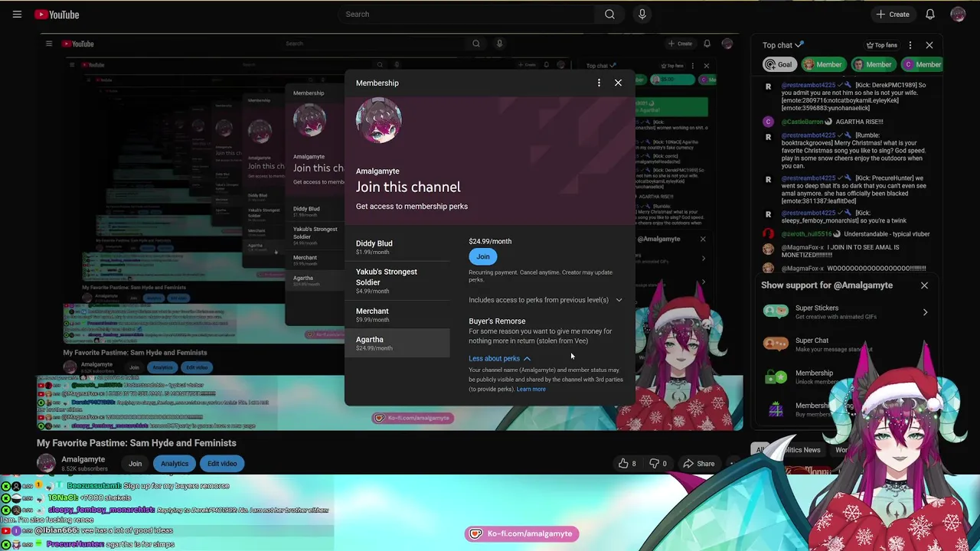Close the Membership dialog
Viewport: 980px width, 551px height.
[x=618, y=83]
